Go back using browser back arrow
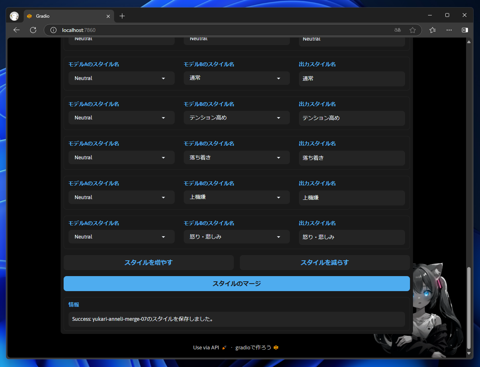 [16, 30]
